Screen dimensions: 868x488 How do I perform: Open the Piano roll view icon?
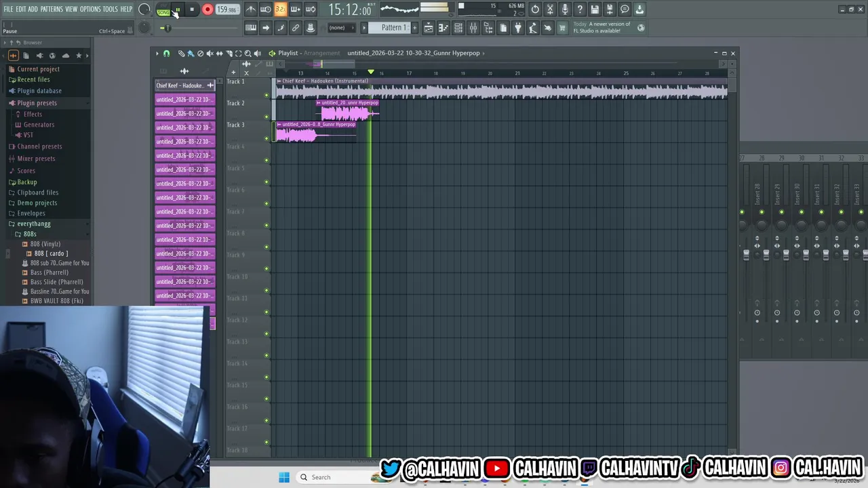point(443,28)
